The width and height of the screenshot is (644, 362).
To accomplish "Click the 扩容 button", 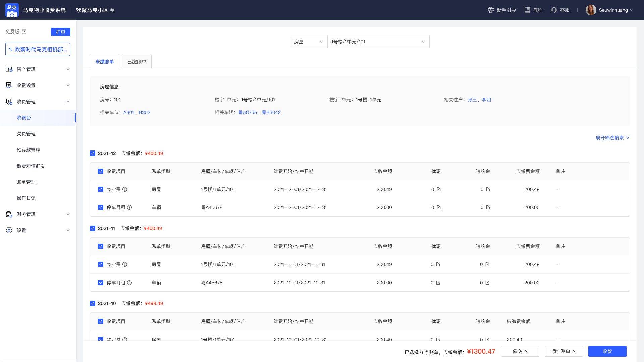I will pyautogui.click(x=61, y=32).
